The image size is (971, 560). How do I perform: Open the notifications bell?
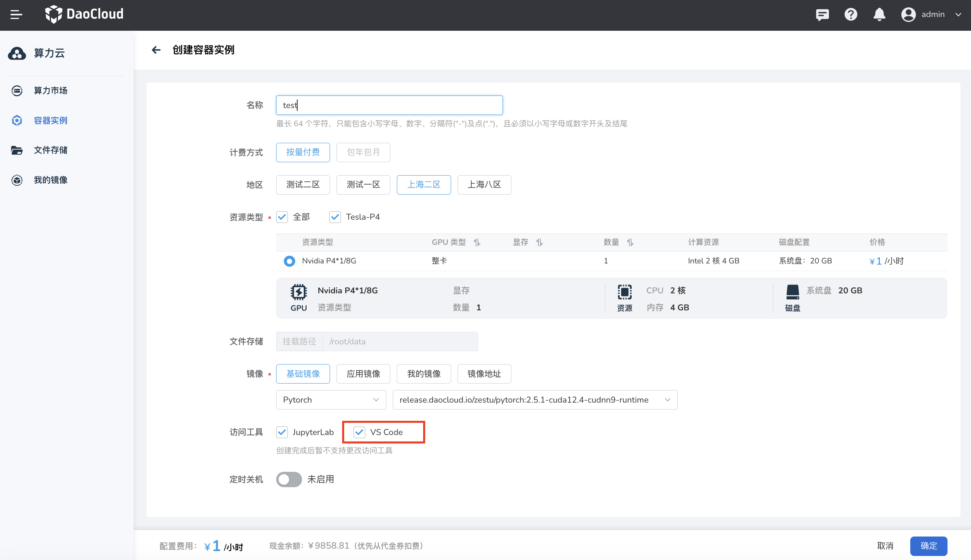[x=879, y=15]
